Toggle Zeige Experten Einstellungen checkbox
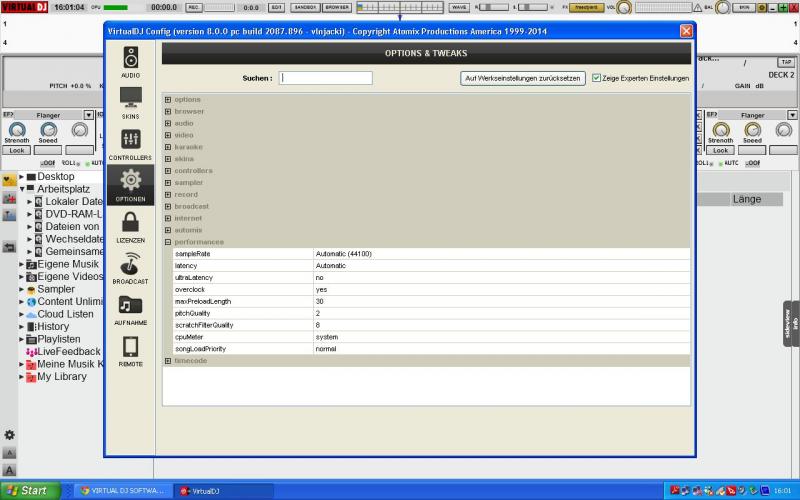 (x=596, y=78)
